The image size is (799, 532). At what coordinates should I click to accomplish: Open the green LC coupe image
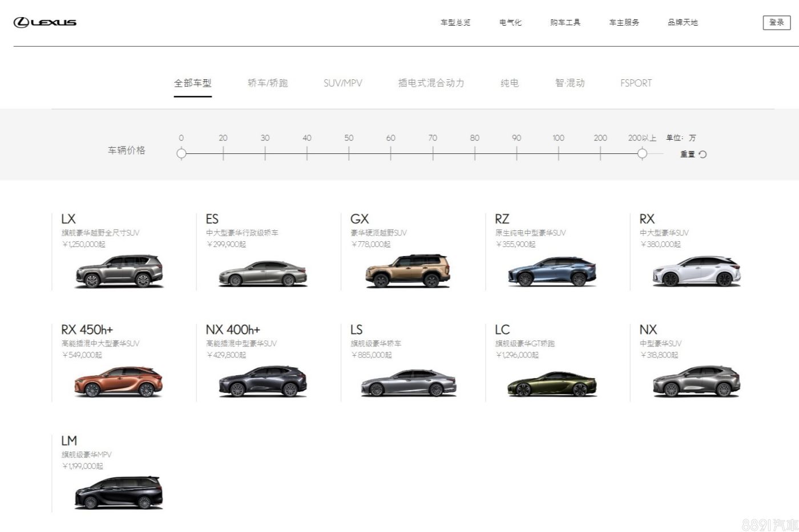552,383
